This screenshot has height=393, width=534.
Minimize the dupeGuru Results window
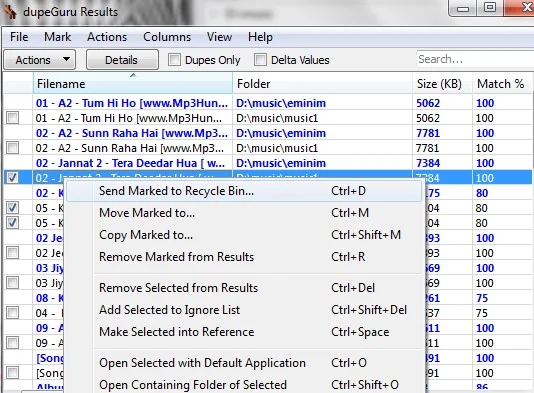pos(462,8)
